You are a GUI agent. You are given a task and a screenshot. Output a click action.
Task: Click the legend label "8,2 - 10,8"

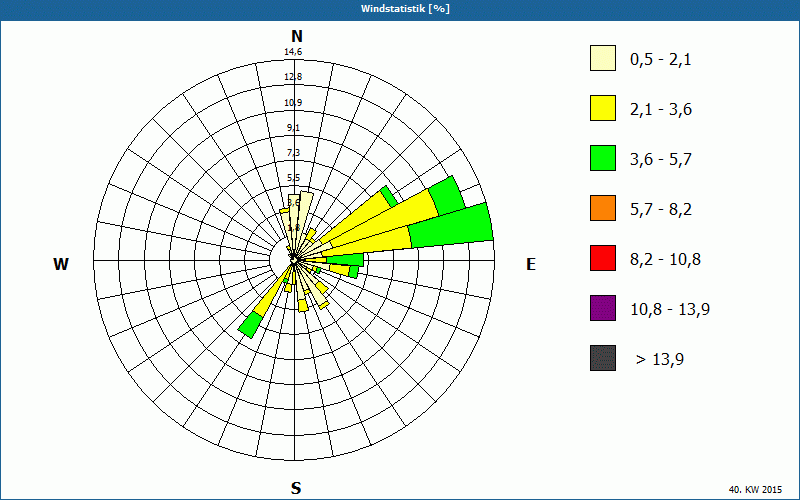665,260
